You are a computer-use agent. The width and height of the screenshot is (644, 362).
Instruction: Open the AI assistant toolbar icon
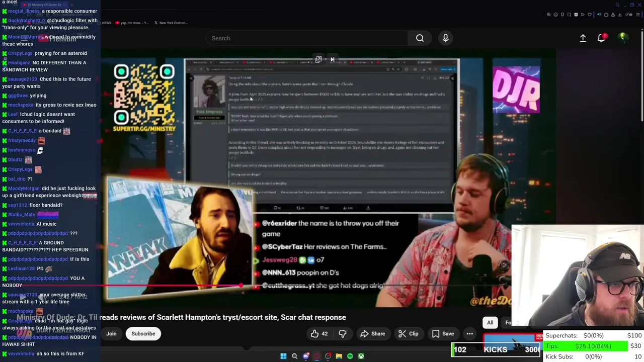coord(628,15)
